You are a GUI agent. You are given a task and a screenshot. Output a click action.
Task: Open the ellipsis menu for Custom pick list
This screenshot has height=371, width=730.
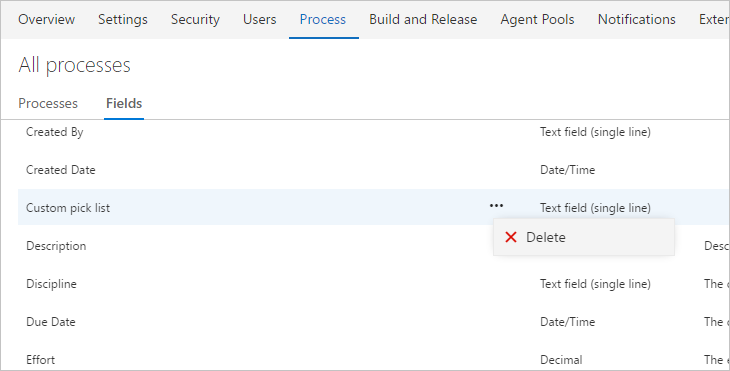click(496, 205)
